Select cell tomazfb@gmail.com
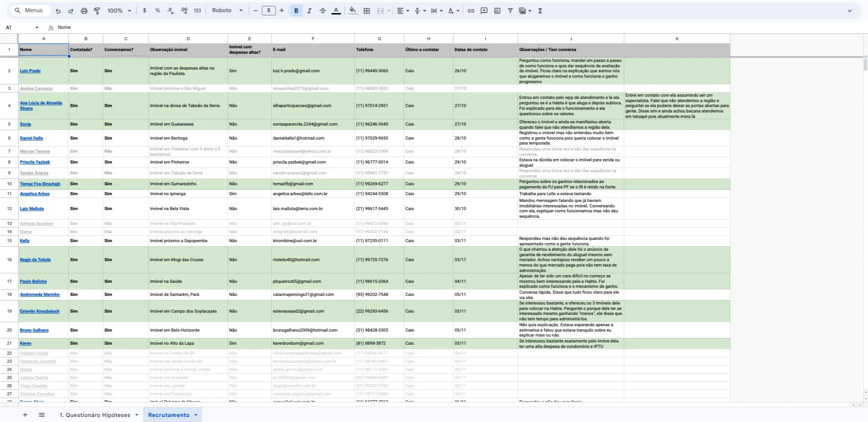This screenshot has height=422, width=868. (x=313, y=184)
